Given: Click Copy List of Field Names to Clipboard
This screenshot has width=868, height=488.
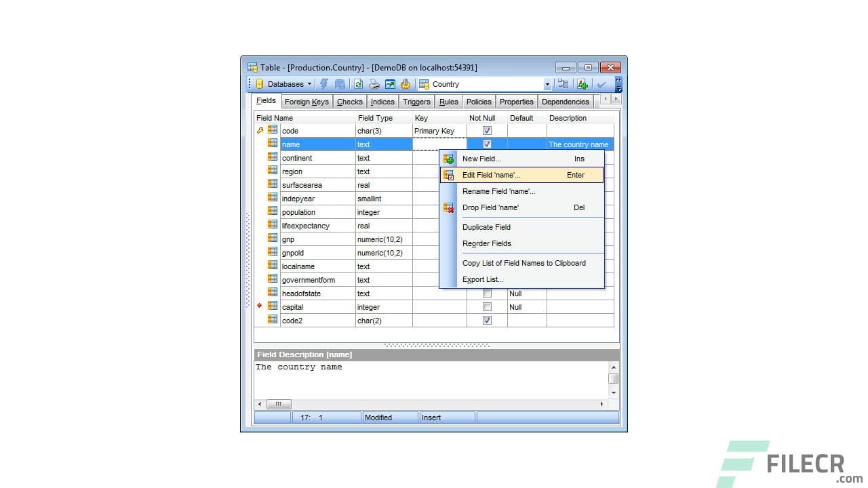Looking at the screenshot, I should pos(524,263).
